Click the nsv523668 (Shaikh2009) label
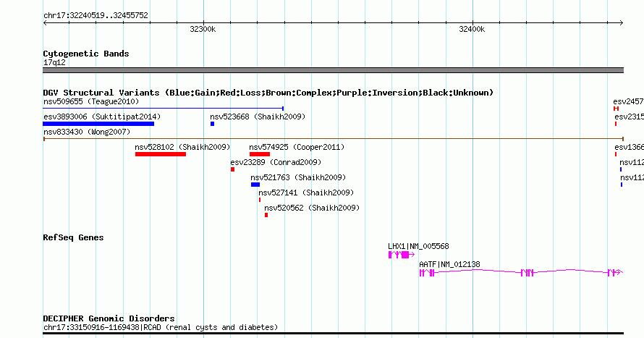Screen dimensions: 644x338 258,117
